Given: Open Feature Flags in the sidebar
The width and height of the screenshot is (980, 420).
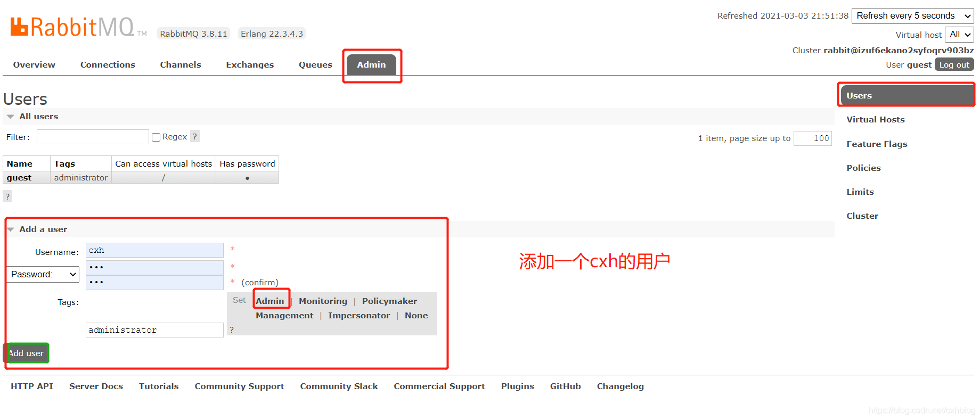Looking at the screenshot, I should 877,144.
